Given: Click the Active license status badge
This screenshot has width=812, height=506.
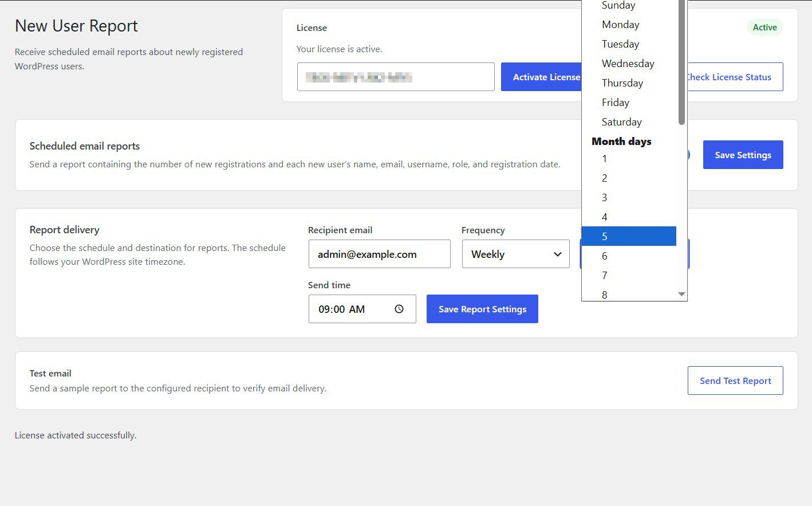Looking at the screenshot, I should [x=764, y=27].
